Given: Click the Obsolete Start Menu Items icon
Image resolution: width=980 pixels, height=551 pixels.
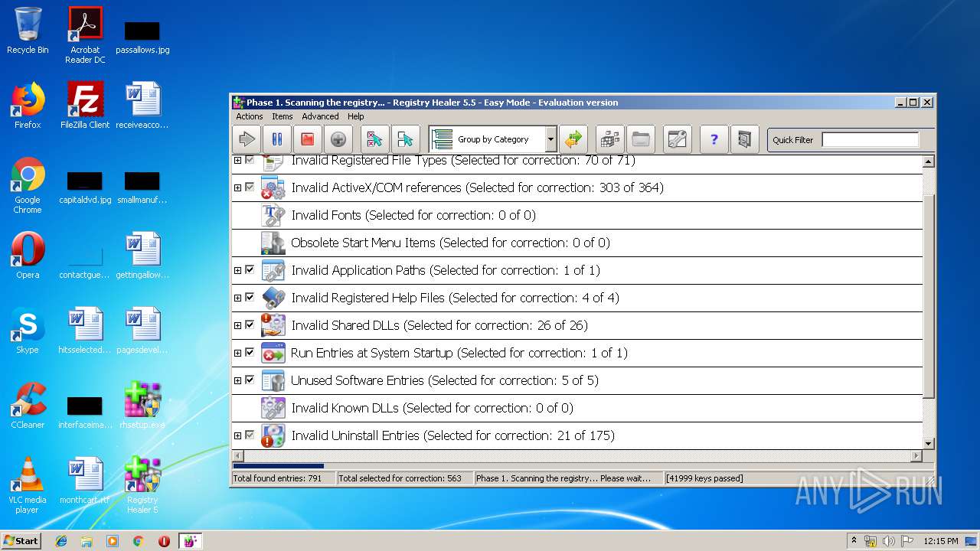Looking at the screenshot, I should coord(273,243).
